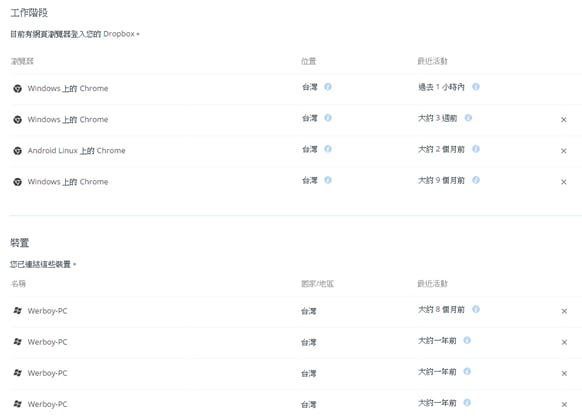
Task: Remove the Chrome session from 大約 9 個月前
Action: pos(563,182)
